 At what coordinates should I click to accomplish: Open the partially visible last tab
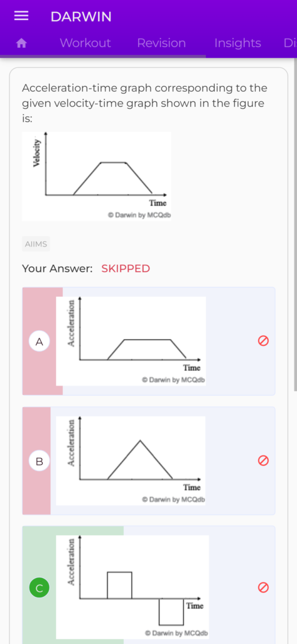(289, 43)
